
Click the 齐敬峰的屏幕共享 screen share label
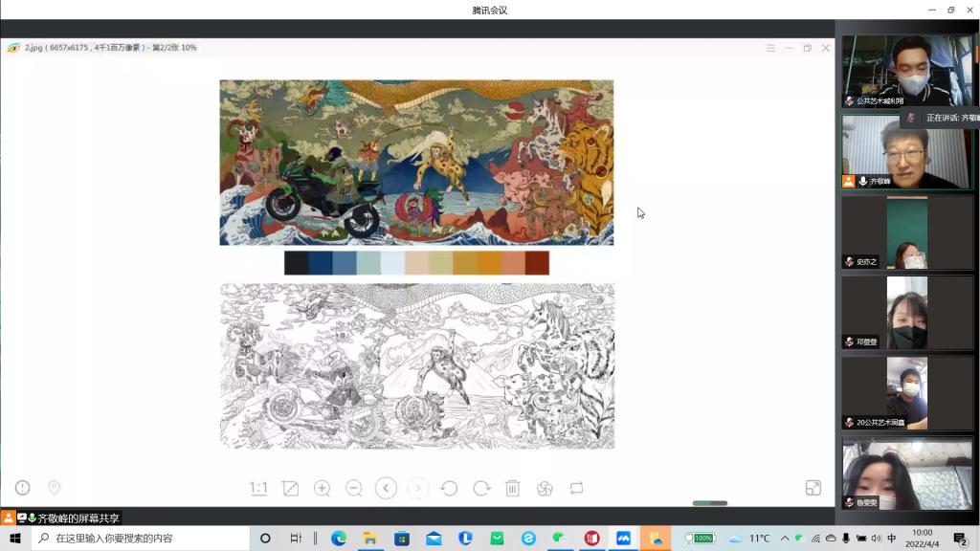point(78,518)
